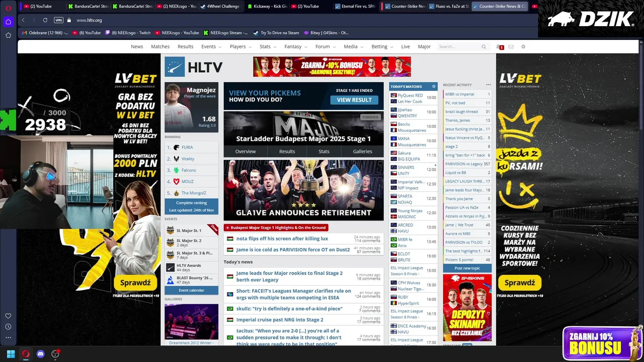Click the padlock site info icon
The width and height of the screenshot is (644, 362).
click(69, 20)
